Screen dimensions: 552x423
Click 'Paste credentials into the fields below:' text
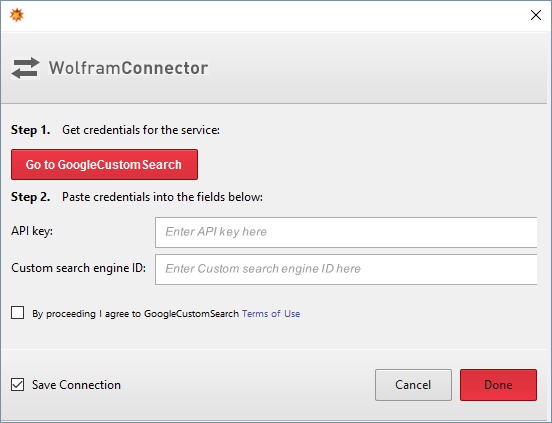tap(162, 197)
